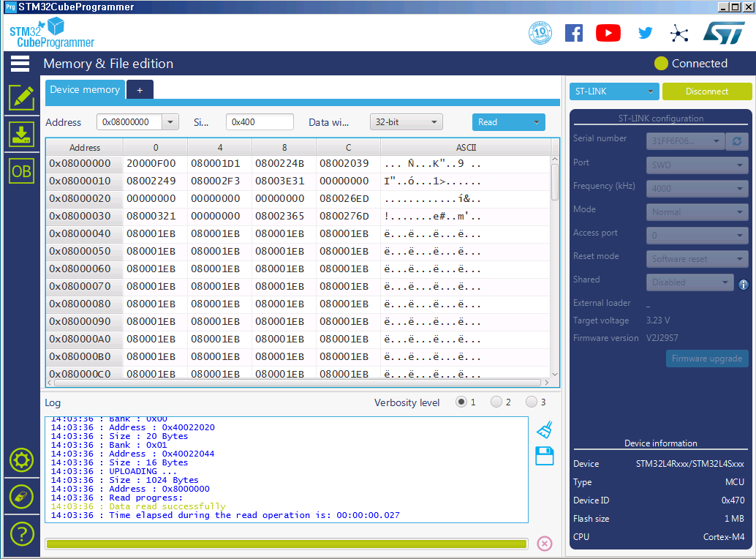
Task: Open the Twitter icon
Action: tap(645, 33)
